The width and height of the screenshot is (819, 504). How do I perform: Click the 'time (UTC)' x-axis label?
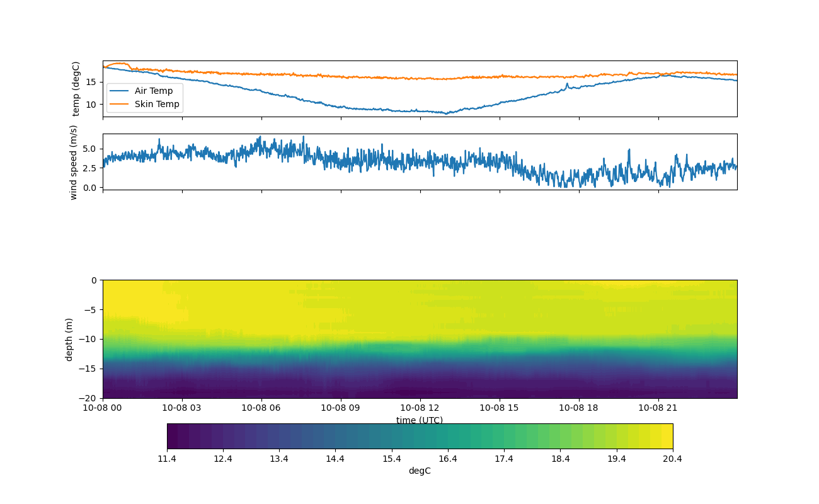[420, 420]
